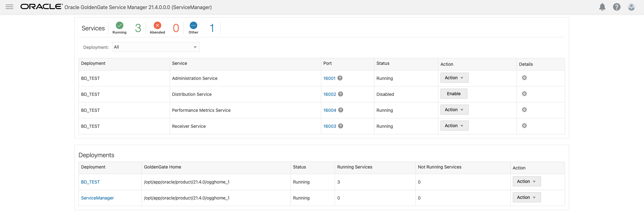Open Action dropdown for Receiver Service
Image resolution: width=644 pixels, height=223 pixels.
pos(454,126)
